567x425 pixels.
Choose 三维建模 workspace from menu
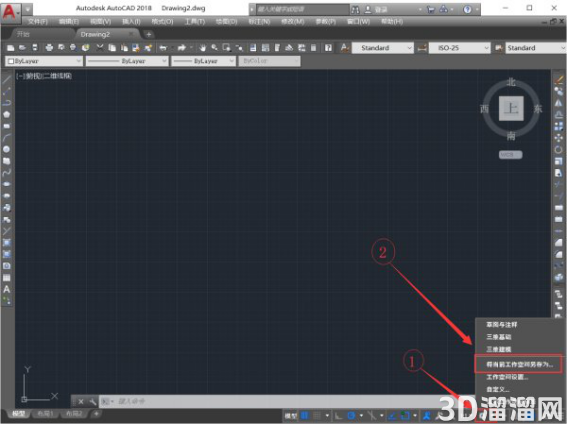pos(499,349)
